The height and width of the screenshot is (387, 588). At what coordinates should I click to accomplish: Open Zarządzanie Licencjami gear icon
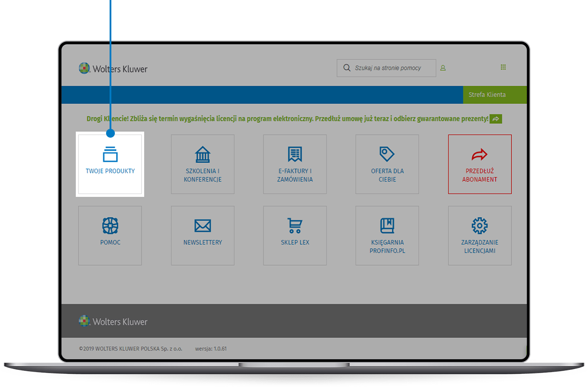pyautogui.click(x=480, y=226)
